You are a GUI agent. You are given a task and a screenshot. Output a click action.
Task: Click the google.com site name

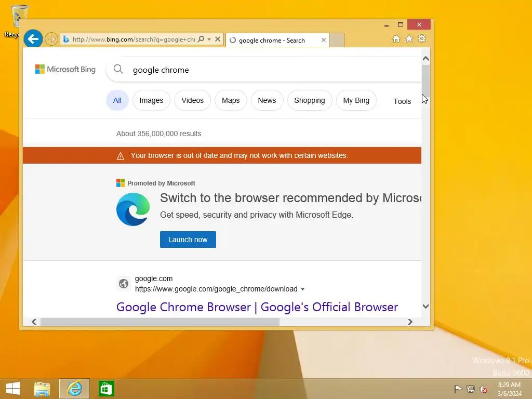pos(154,278)
